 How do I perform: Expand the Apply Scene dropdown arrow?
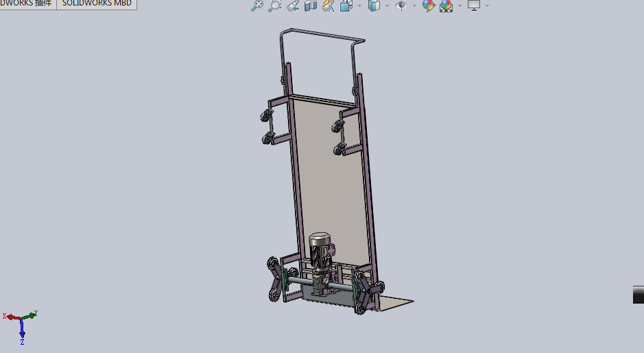pos(460,5)
